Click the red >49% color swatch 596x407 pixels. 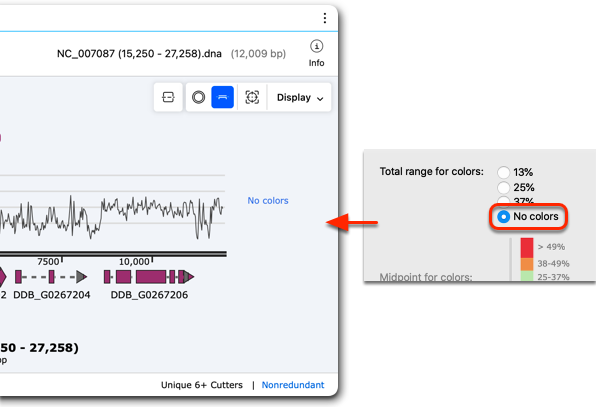coord(527,248)
